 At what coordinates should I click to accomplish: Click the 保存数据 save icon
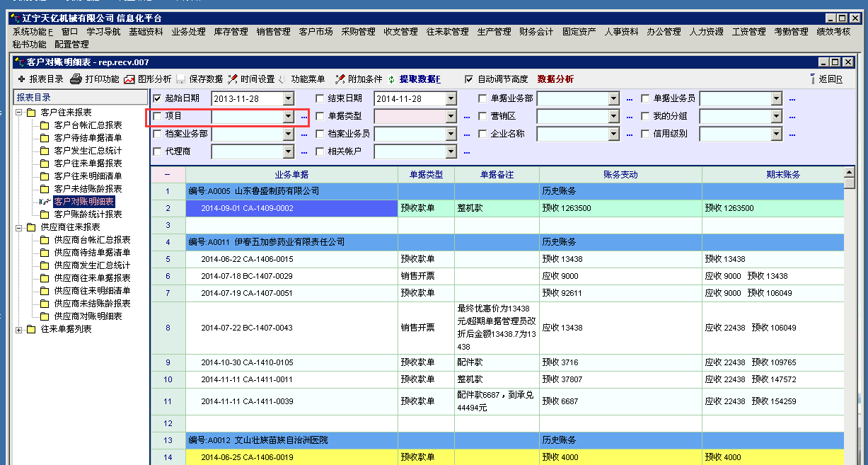(181, 79)
